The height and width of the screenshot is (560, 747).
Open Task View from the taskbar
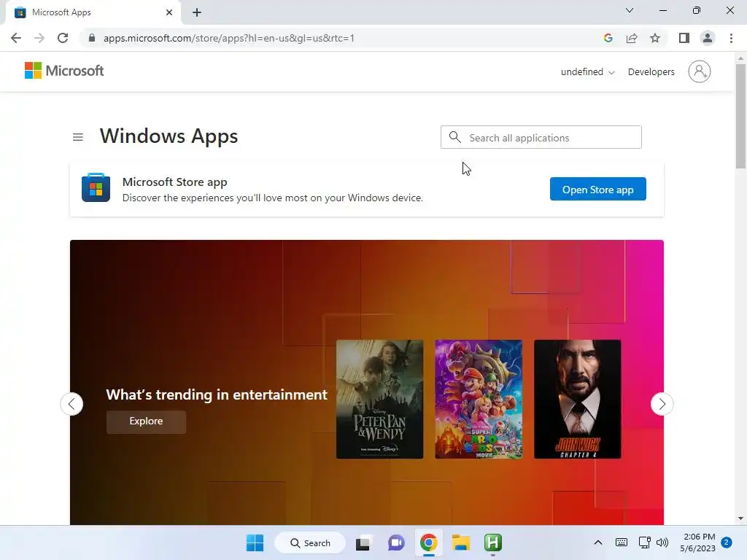[363, 542]
